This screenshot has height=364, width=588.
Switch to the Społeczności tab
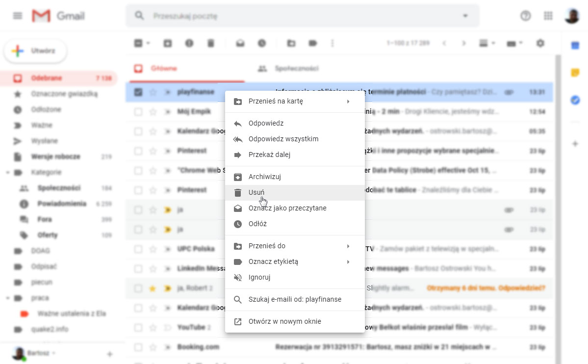click(296, 69)
